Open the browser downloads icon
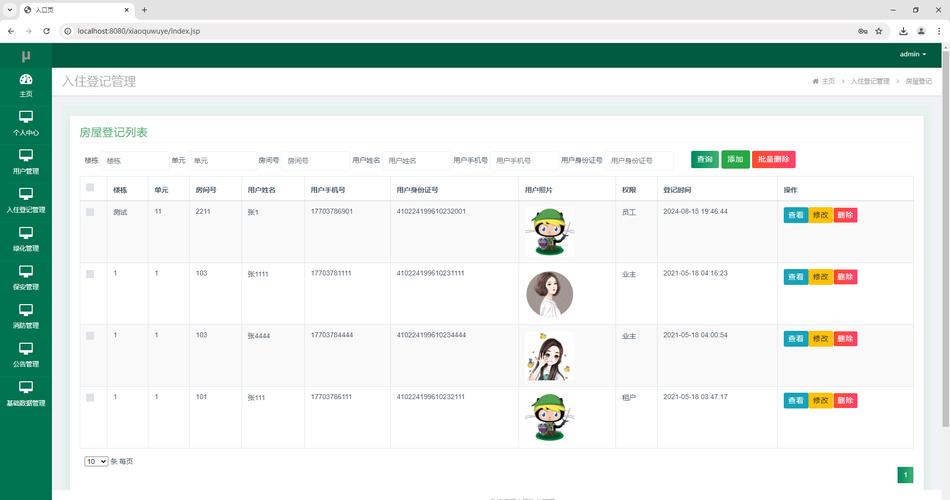The image size is (950, 500). (x=903, y=31)
